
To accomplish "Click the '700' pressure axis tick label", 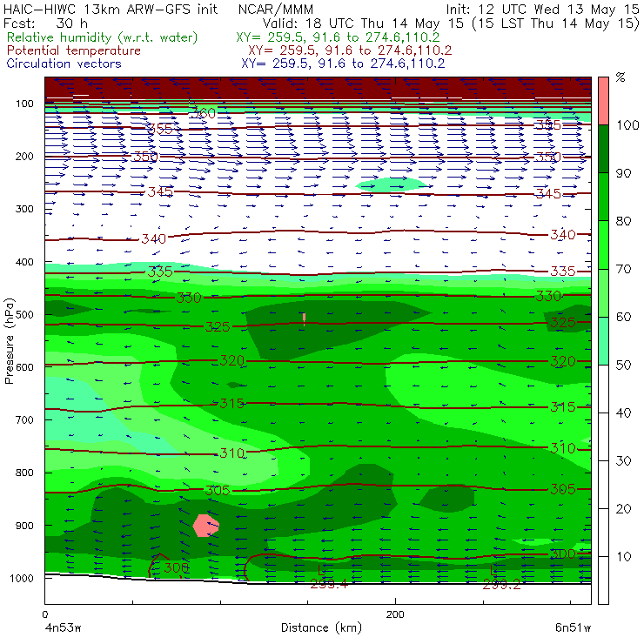I will (x=24, y=419).
